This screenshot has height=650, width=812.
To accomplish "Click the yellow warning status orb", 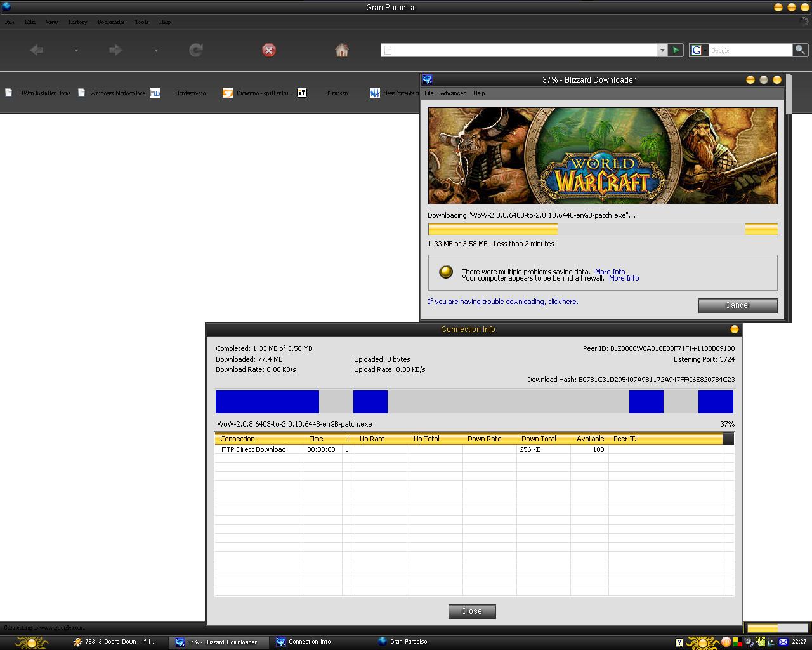I will (x=446, y=272).
